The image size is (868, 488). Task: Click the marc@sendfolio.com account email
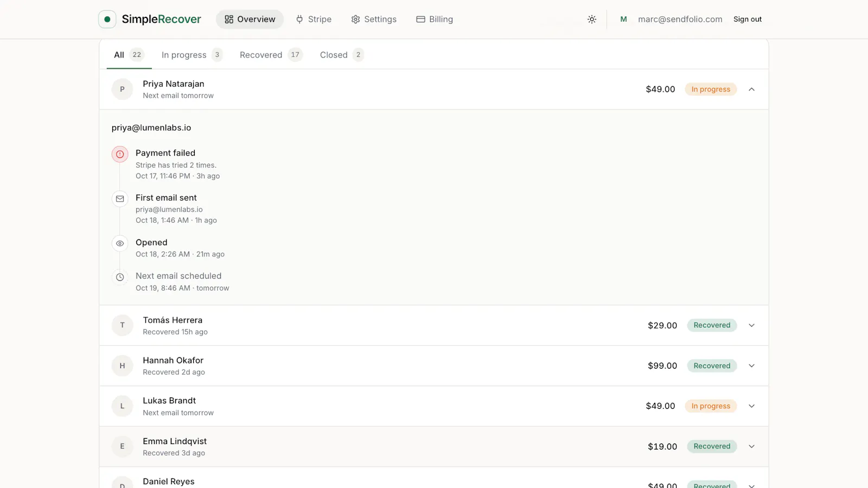(680, 20)
